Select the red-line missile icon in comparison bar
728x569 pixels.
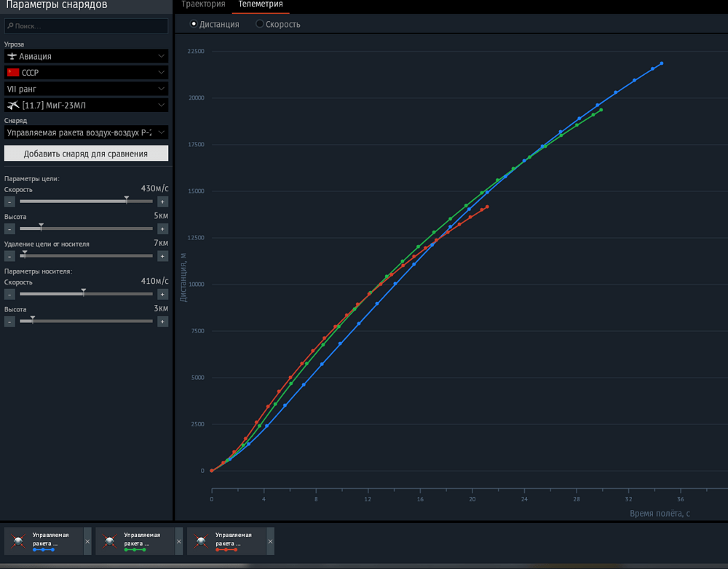pyautogui.click(x=202, y=541)
